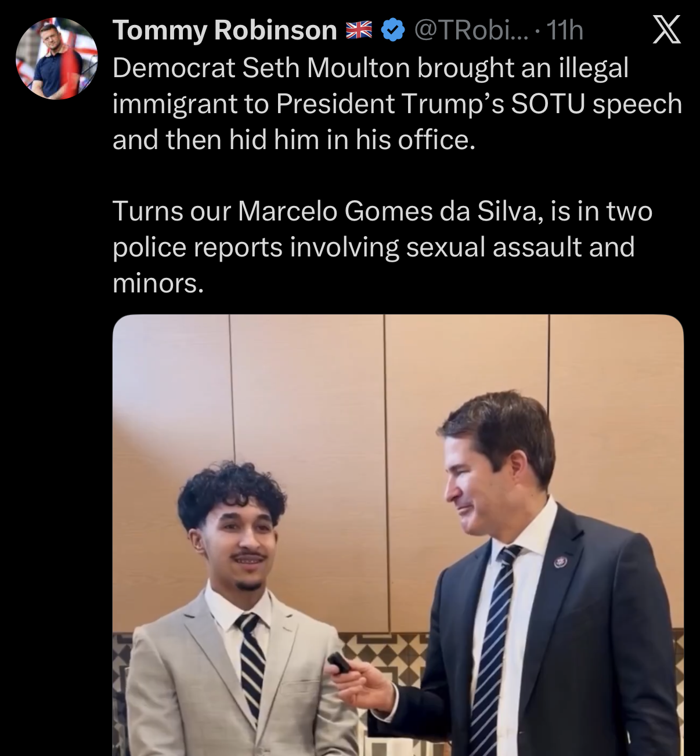The image size is (700, 756).
Task: Open Tommy Robinson's display name
Action: (225, 30)
